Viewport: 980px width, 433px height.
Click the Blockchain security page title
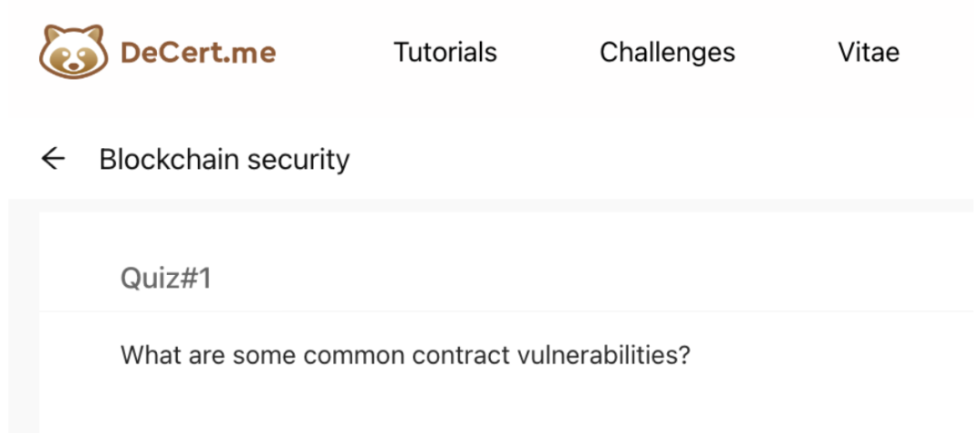pyautogui.click(x=224, y=160)
